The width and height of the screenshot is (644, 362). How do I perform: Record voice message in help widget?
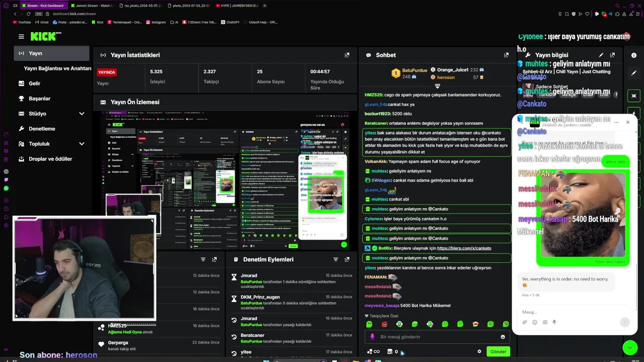[x=554, y=322]
